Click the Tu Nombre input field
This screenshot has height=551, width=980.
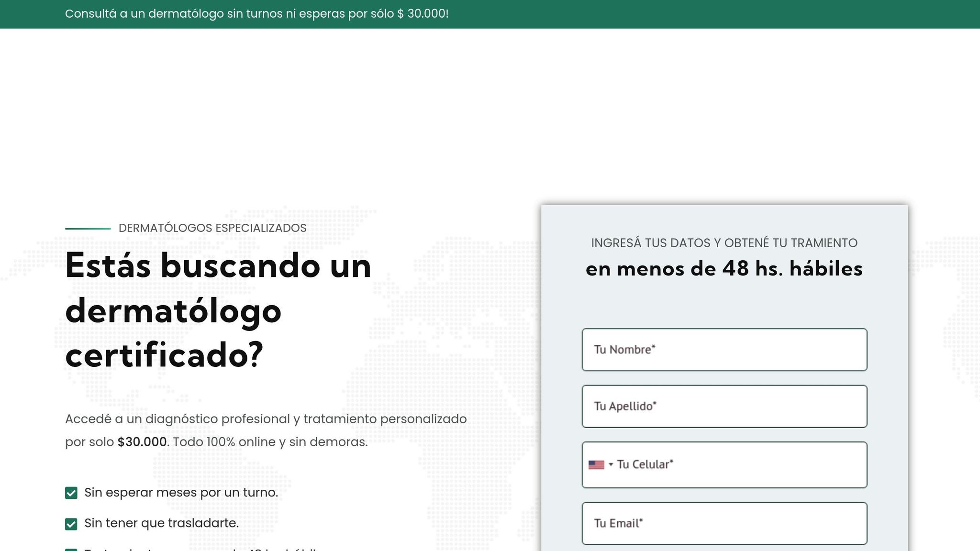[x=724, y=350]
